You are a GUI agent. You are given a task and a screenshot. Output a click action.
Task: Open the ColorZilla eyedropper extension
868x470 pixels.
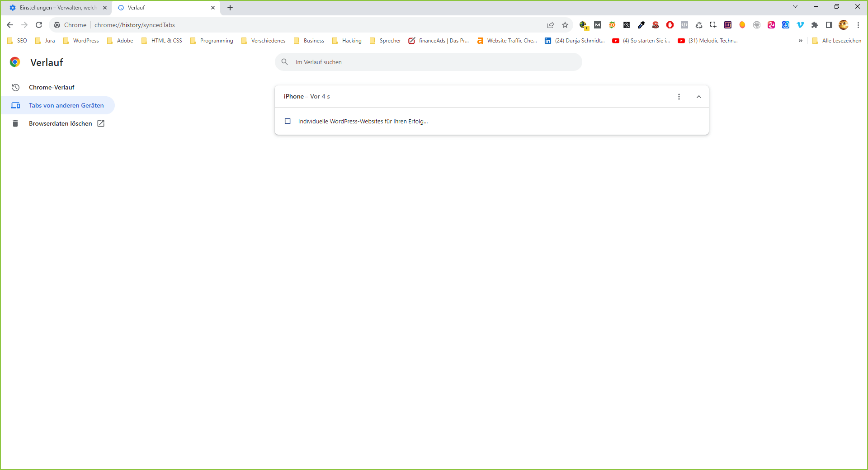click(642, 25)
